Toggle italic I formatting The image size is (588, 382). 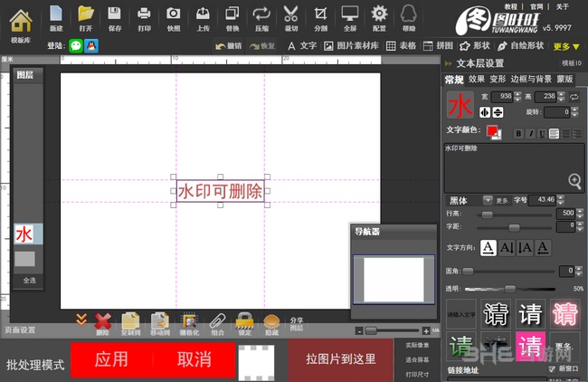click(x=531, y=134)
